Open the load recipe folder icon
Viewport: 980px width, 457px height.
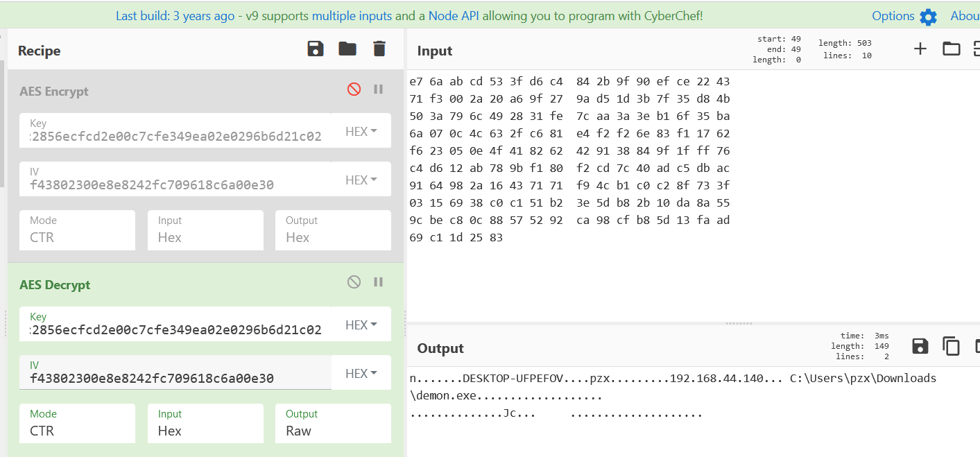[347, 49]
